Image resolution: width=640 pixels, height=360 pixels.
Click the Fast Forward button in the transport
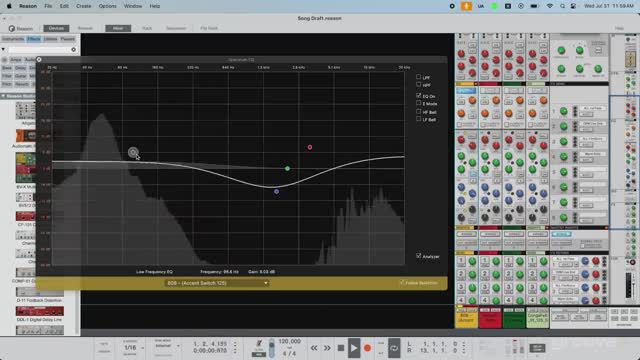point(327,348)
